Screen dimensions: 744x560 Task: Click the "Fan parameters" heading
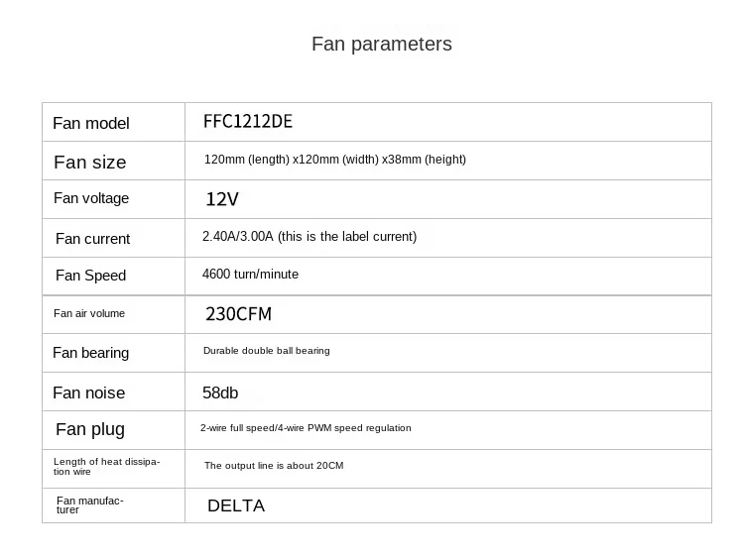click(381, 44)
